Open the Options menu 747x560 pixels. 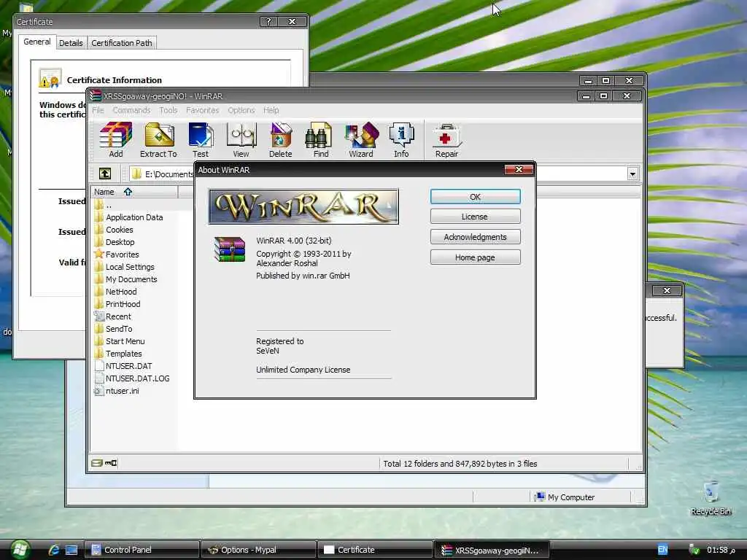click(x=241, y=110)
